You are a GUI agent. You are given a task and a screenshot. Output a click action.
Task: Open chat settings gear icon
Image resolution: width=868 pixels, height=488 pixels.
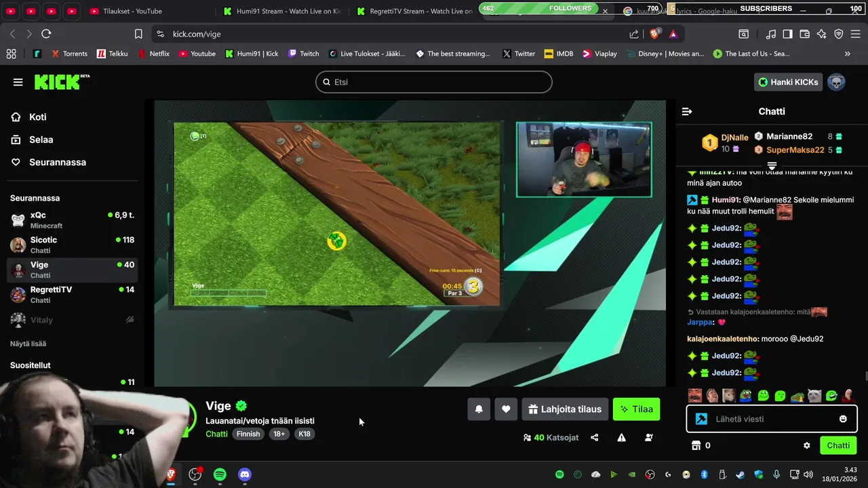coord(806,445)
